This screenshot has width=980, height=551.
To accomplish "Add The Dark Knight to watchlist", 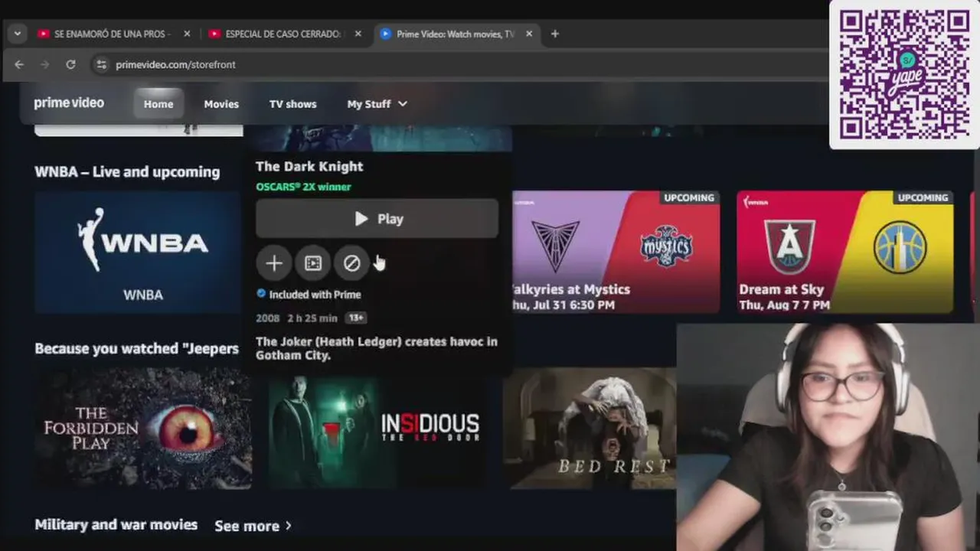I will point(273,263).
